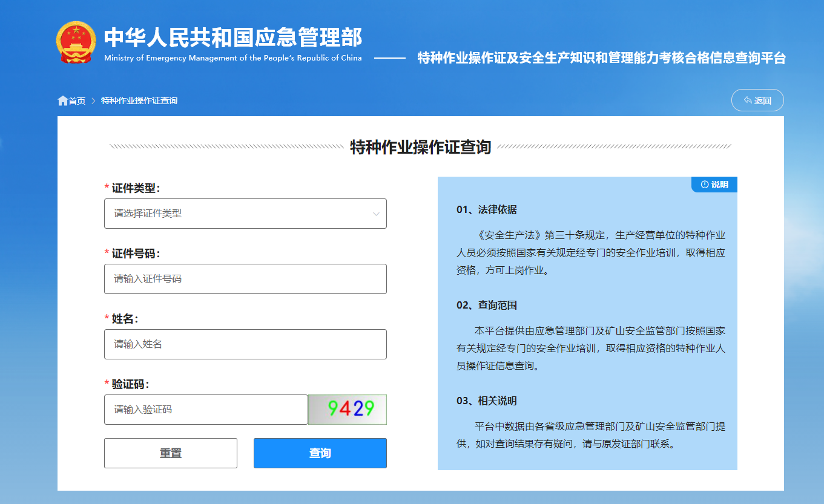Image resolution: width=824 pixels, height=504 pixels.
Task: Open the 证件类型 dropdown
Action: tap(245, 214)
